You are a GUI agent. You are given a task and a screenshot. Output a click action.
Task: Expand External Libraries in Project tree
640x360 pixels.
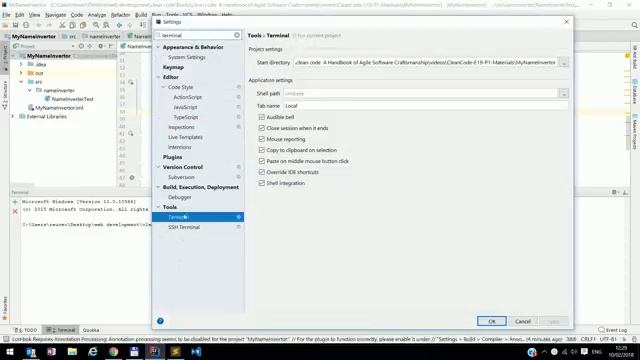[x=13, y=117]
